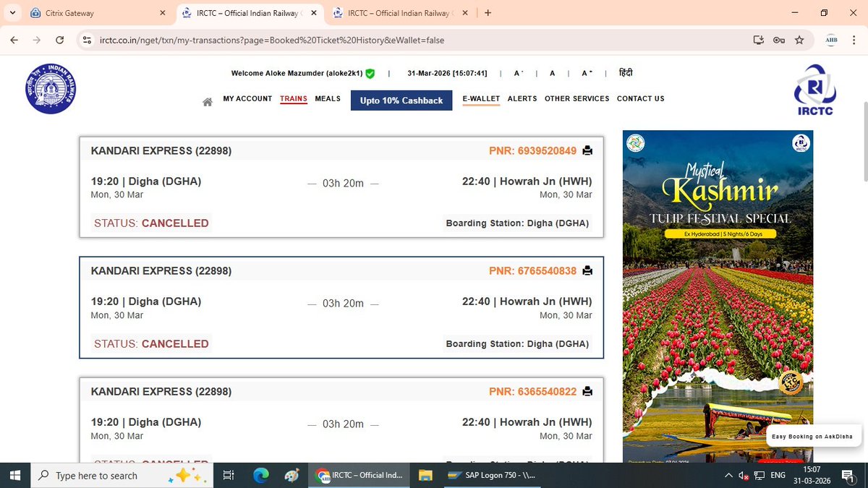Screen dimensions: 868x488
Task: Switch to the second IRCTC tab
Action: (401, 13)
